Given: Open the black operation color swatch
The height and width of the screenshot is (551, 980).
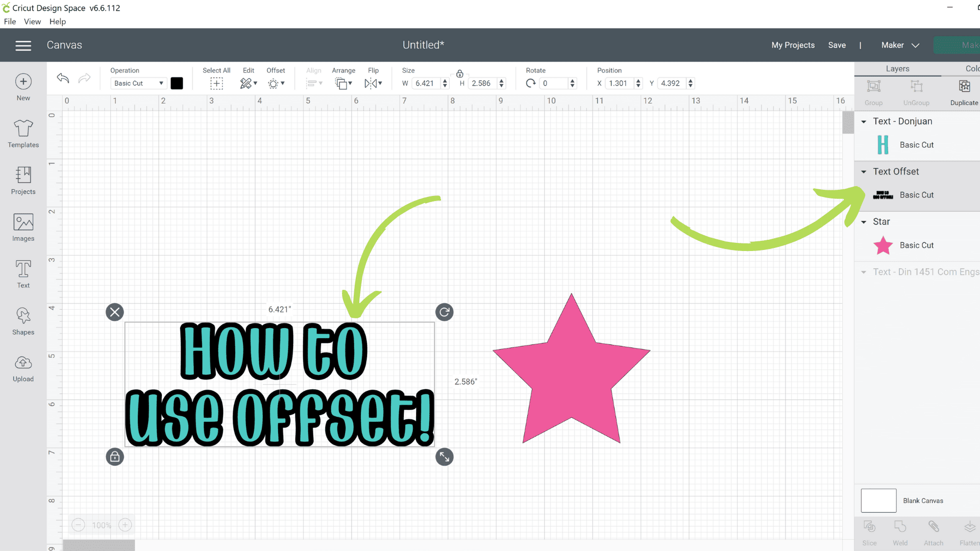Looking at the screenshot, I should pyautogui.click(x=177, y=83).
